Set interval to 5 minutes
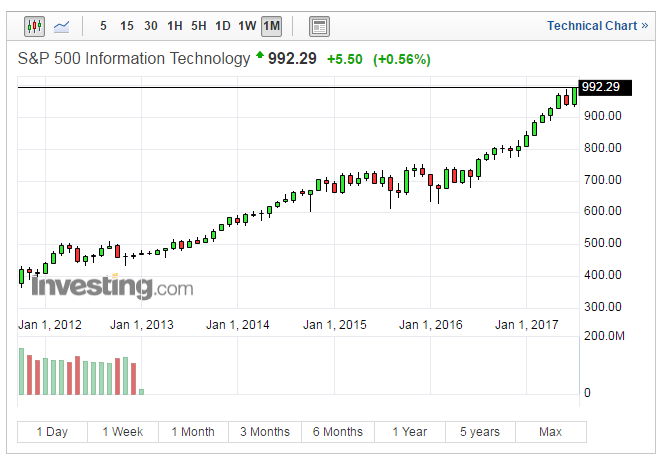The image size is (661, 458). [105, 26]
